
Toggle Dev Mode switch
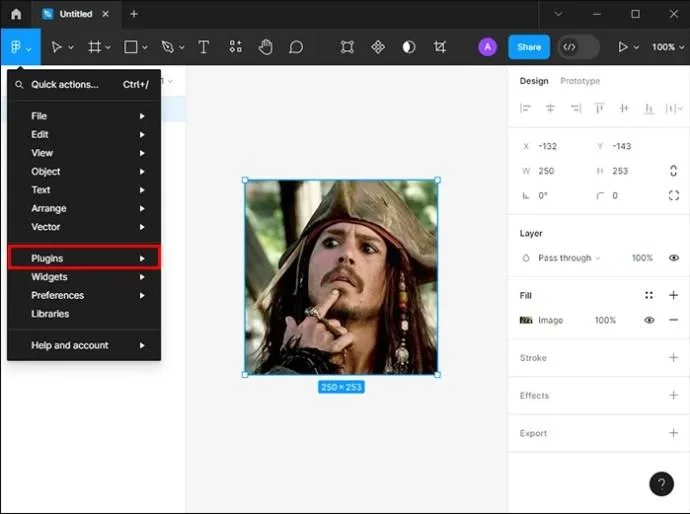[x=578, y=47]
